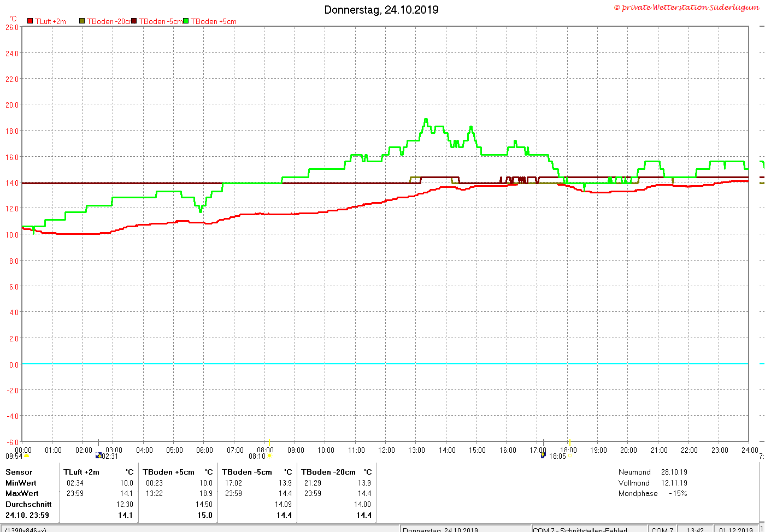Viewport: 765px width, 532px height.
Task: Select the TBoden -5cm legend label
Action: 160,21
